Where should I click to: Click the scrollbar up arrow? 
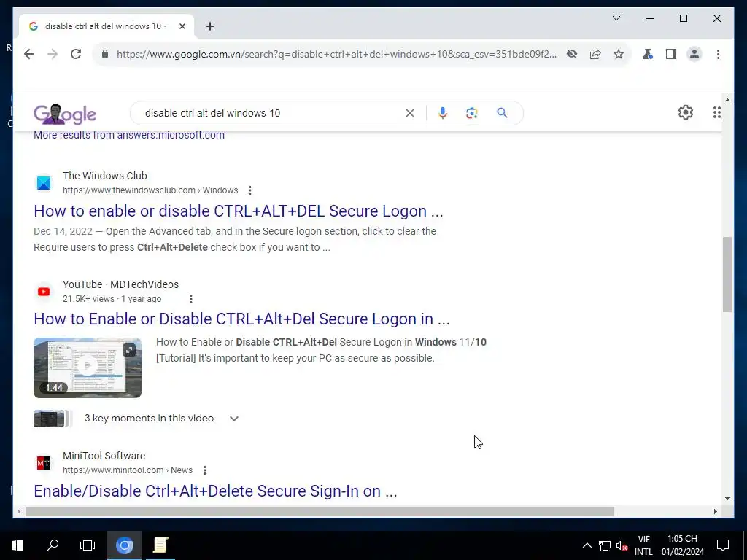point(727,100)
